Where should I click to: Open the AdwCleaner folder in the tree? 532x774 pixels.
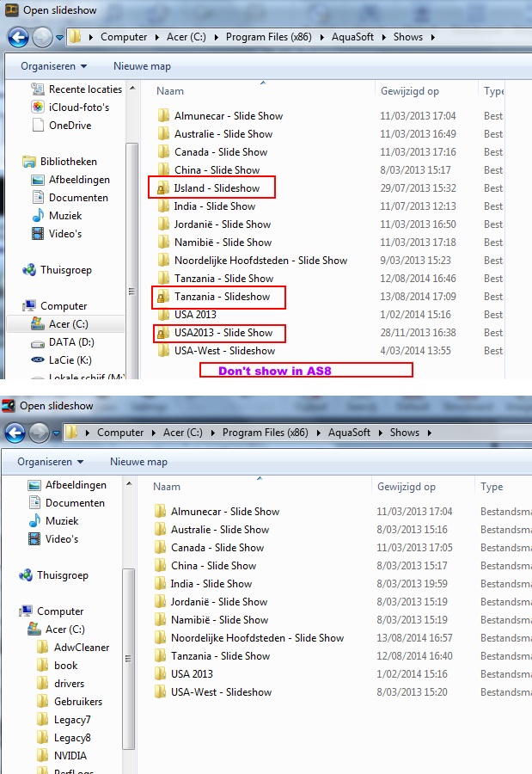click(x=82, y=648)
